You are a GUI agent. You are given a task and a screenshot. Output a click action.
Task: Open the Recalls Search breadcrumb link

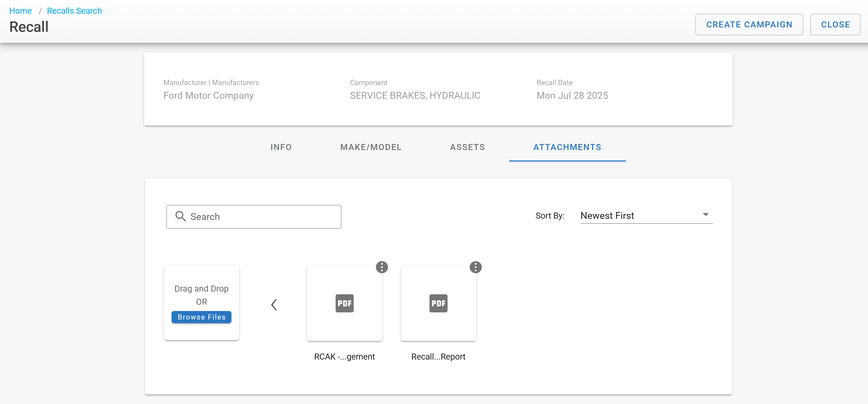74,11
